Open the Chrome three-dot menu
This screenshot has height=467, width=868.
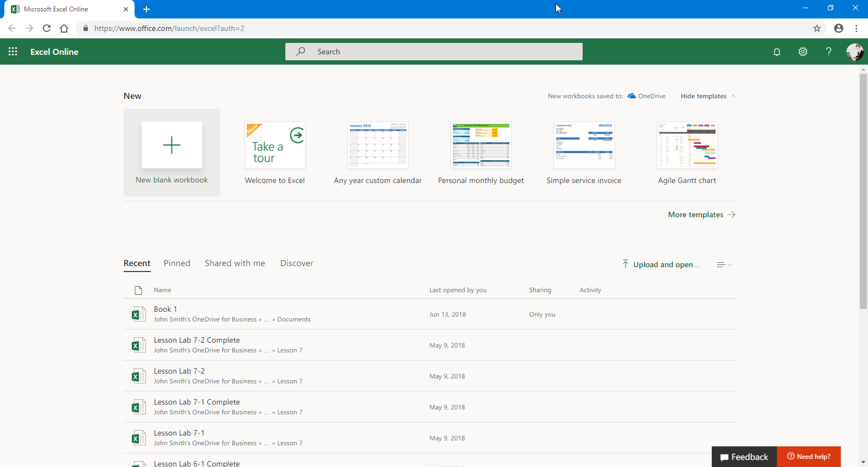856,28
